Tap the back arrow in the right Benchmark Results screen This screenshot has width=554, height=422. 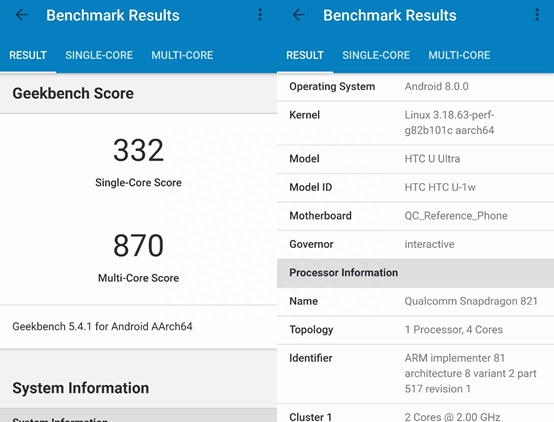(299, 15)
